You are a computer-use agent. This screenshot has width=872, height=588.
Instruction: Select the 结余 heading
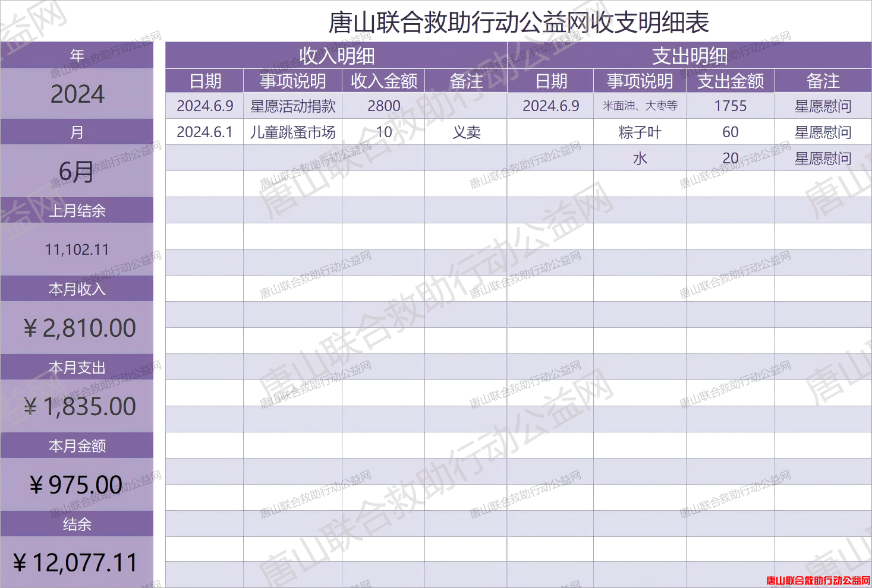click(x=77, y=524)
